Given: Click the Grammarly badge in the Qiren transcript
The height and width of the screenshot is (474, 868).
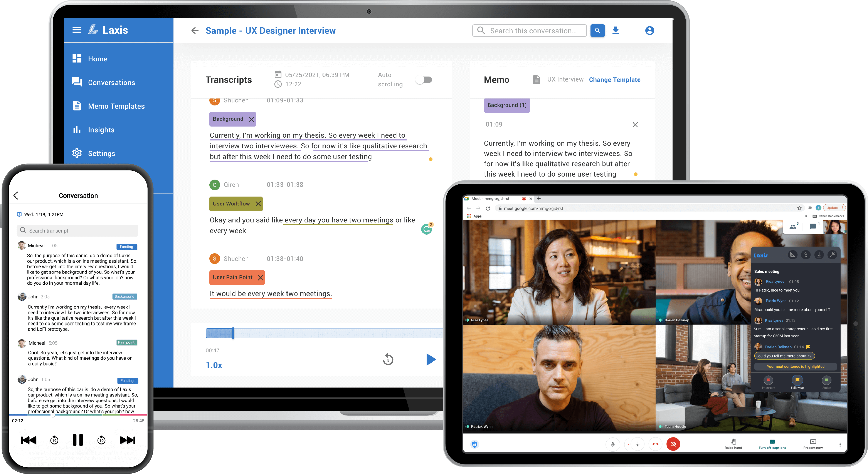Looking at the screenshot, I should click(x=427, y=229).
